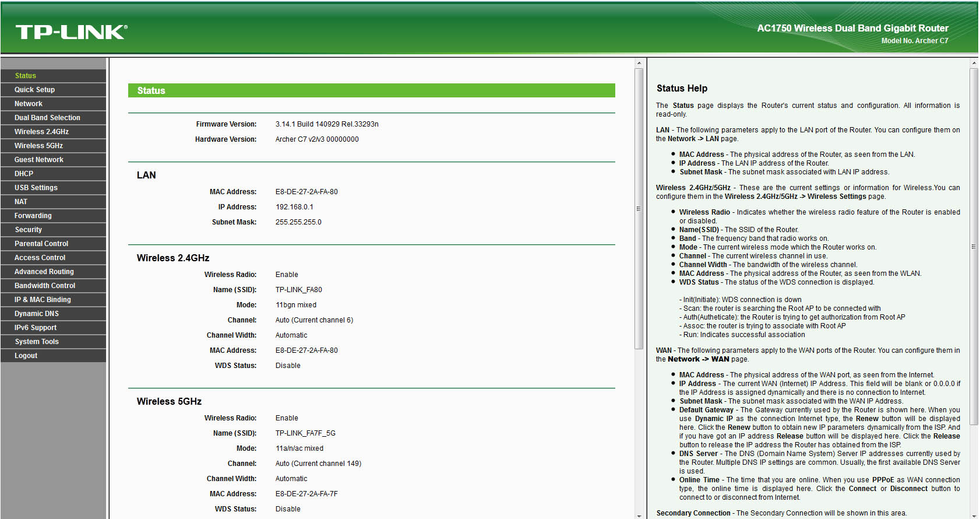
Task: Click the main panel scrollbar down arrow
Action: (639, 515)
